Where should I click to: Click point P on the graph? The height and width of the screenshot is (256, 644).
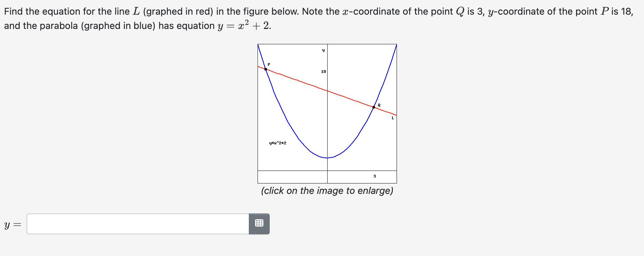tap(266, 70)
